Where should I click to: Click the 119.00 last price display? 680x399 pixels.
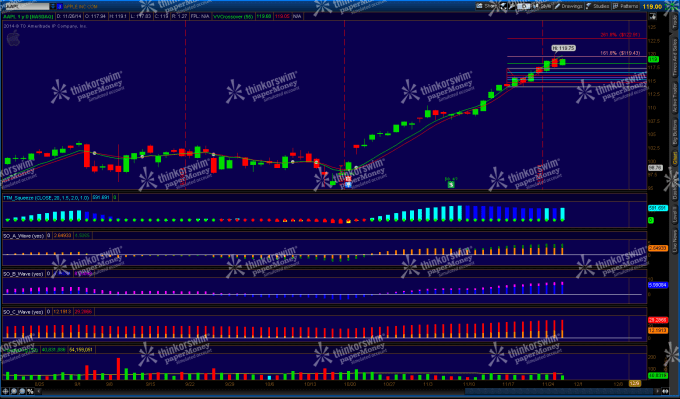pyautogui.click(x=652, y=7)
